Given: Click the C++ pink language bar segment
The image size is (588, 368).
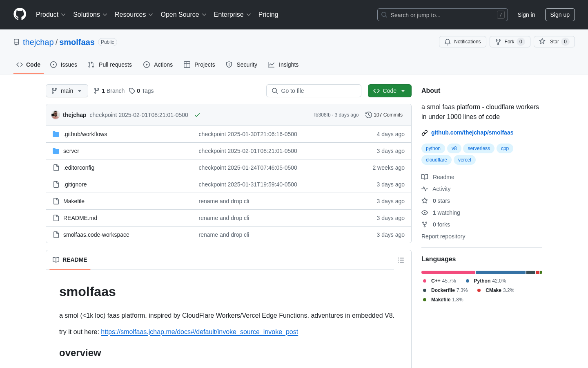Looking at the screenshot, I should (448, 272).
